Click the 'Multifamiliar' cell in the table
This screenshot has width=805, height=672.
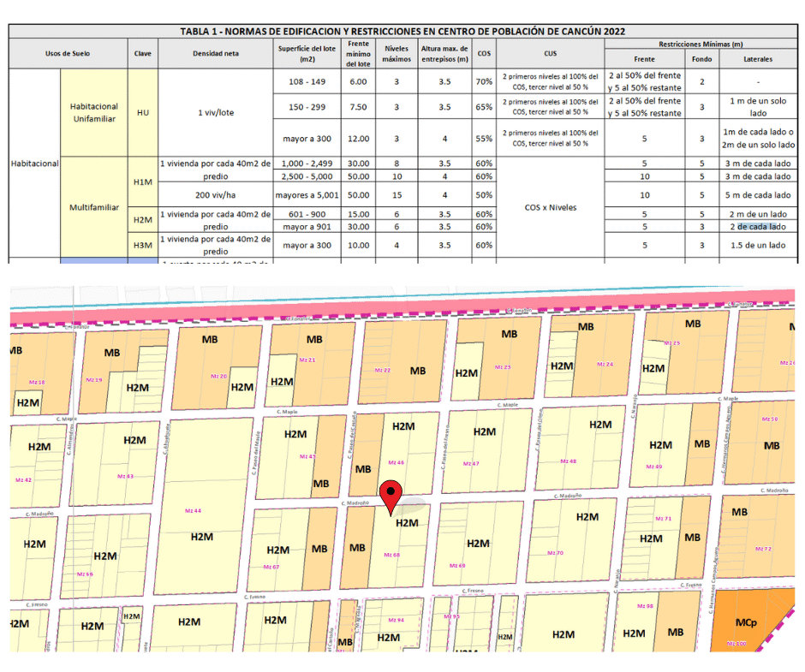(94, 207)
